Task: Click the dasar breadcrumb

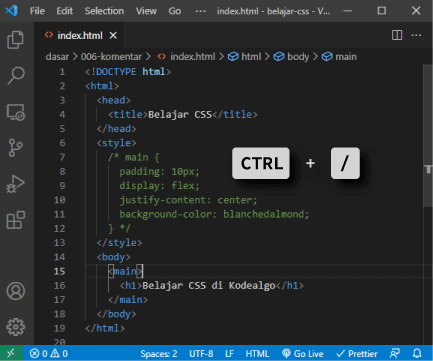Action: pyautogui.click(x=57, y=57)
